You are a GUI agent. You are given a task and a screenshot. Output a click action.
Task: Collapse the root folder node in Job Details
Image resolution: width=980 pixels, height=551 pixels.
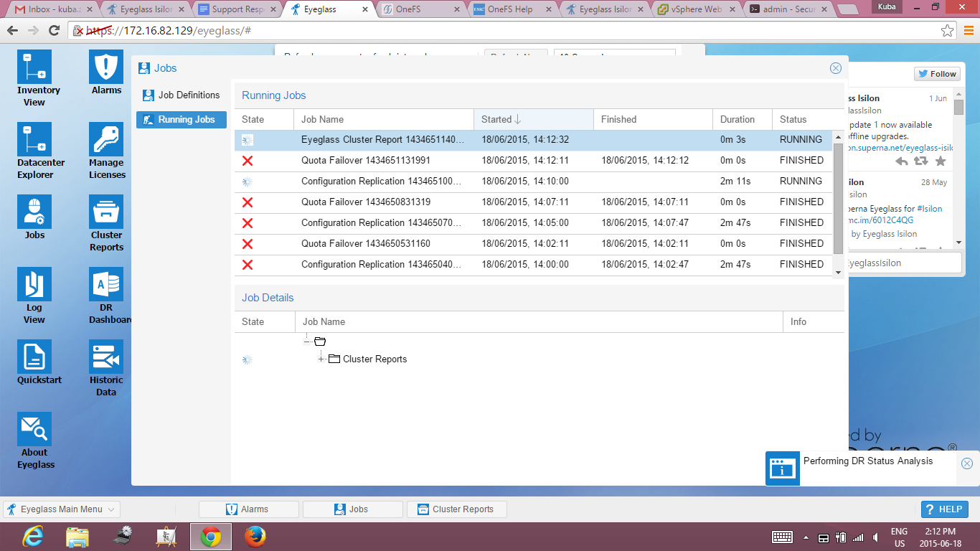click(308, 341)
